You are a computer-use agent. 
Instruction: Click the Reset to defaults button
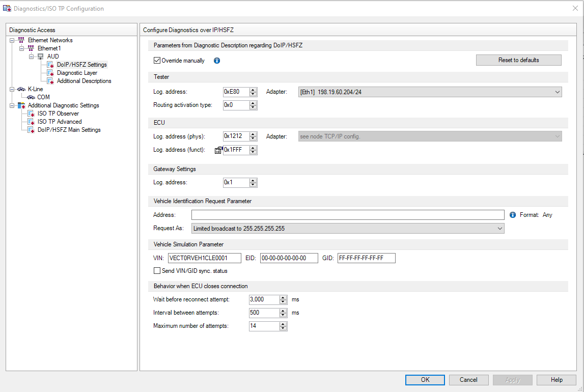click(518, 60)
